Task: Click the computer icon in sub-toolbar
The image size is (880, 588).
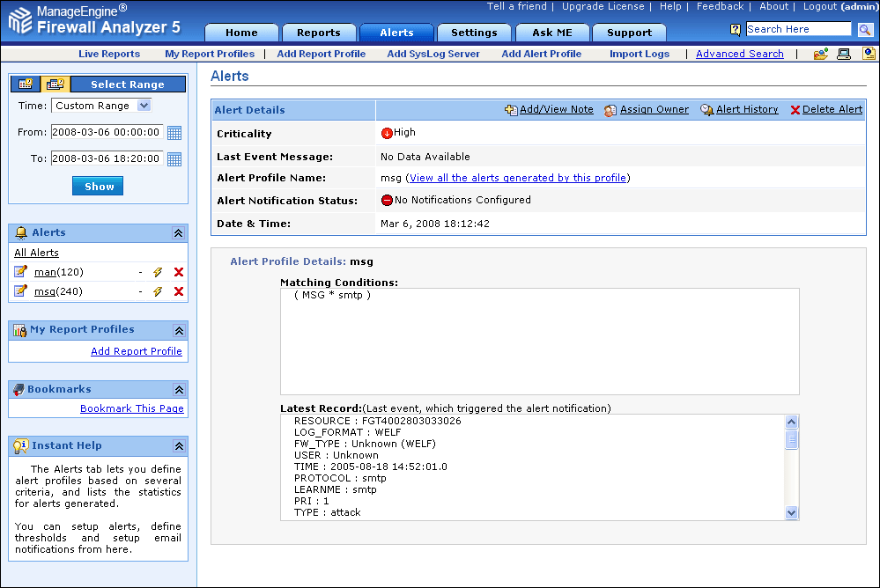Action: 844,55
